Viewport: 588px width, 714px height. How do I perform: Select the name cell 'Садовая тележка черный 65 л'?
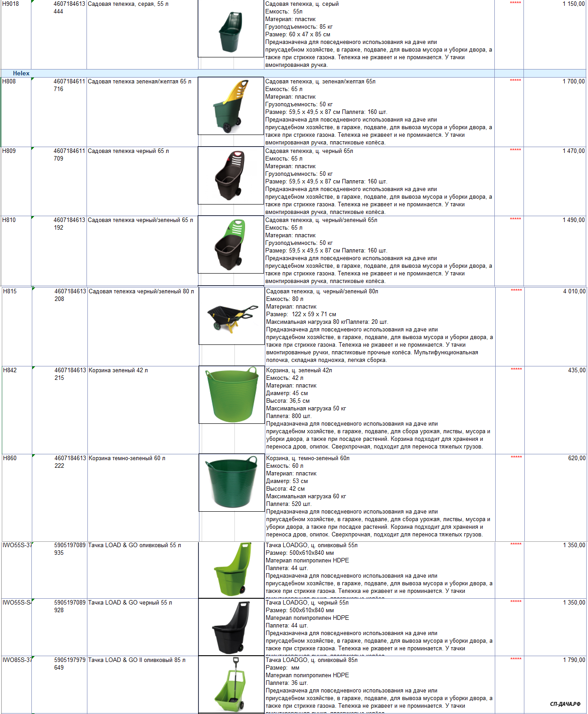128,151
